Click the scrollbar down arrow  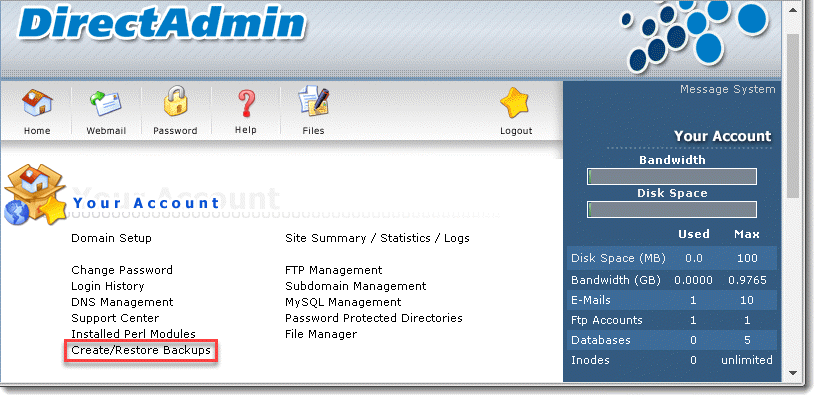[793, 373]
